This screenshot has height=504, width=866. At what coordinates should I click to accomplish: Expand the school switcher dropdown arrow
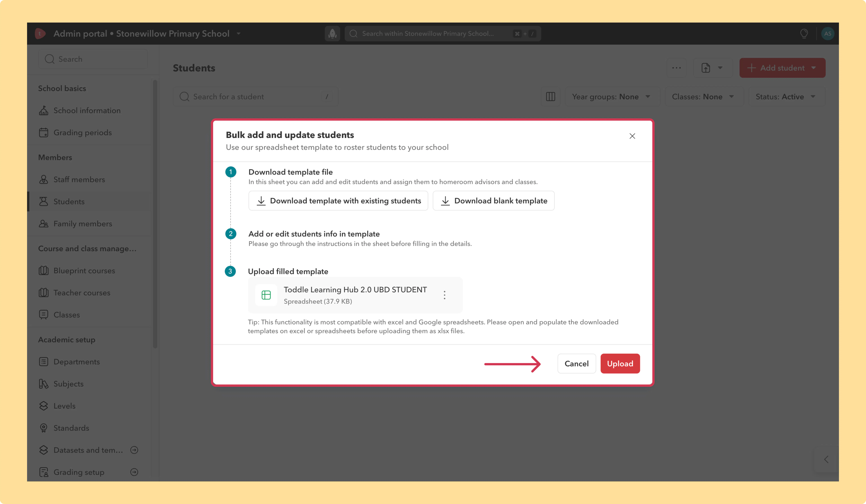pyautogui.click(x=238, y=34)
